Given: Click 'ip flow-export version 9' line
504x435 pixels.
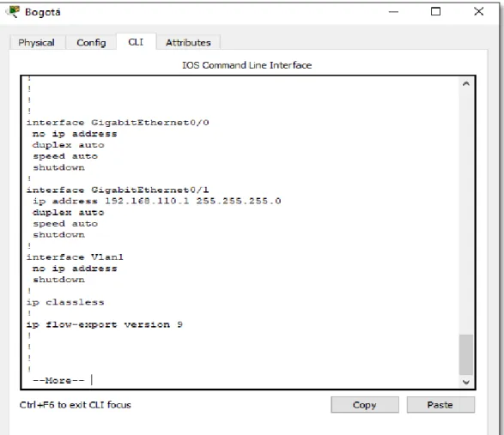Looking at the screenshot, I should [105, 325].
